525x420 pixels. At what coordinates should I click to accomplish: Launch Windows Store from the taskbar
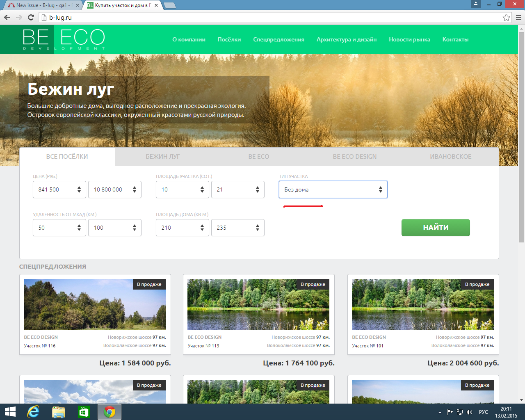(84, 412)
